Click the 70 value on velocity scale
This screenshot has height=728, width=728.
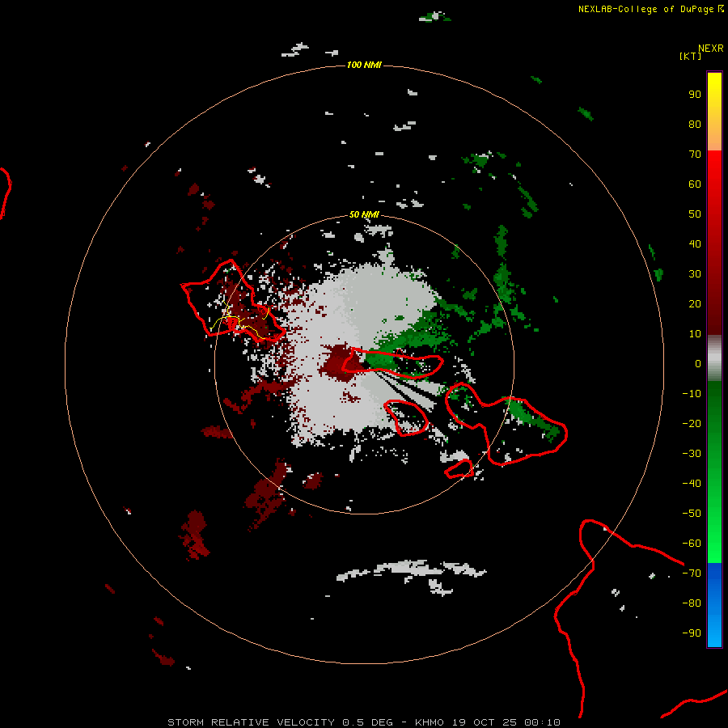coord(695,154)
